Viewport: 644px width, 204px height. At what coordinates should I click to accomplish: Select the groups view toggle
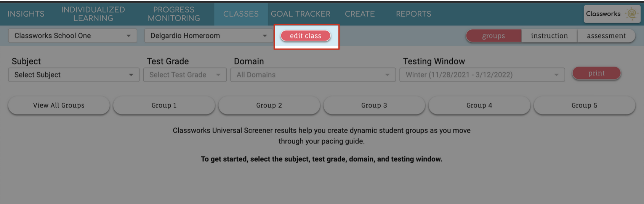pos(493,36)
